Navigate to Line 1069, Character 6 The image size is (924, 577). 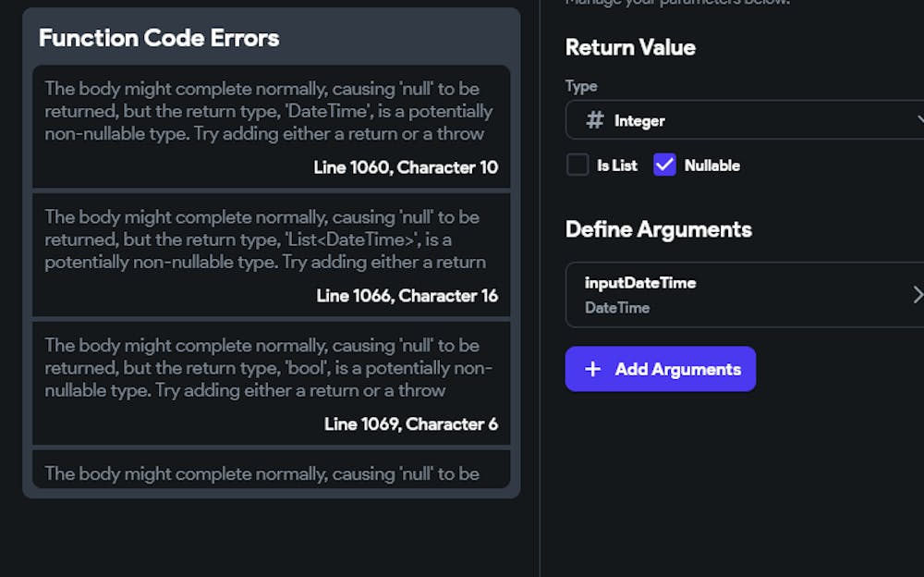click(x=411, y=424)
